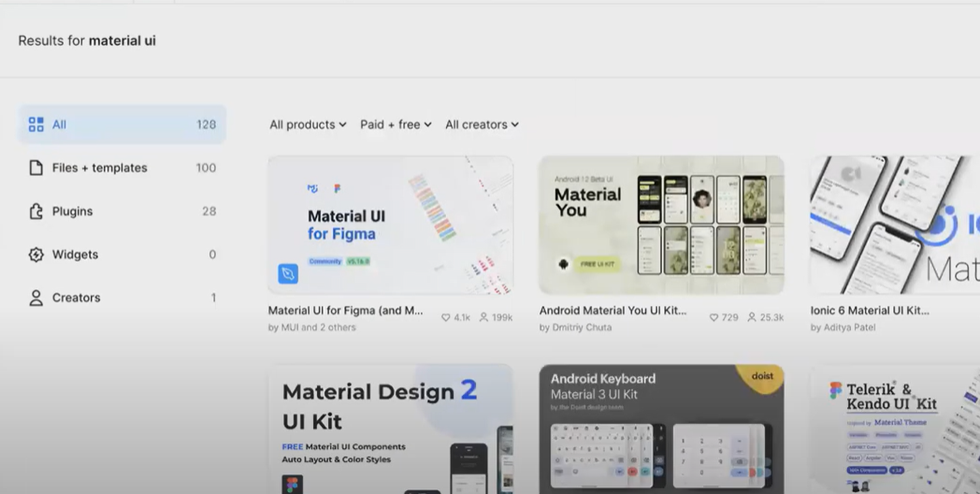The width and height of the screenshot is (980, 494).
Task: Open Android Material You UI Kit title
Action: click(612, 311)
